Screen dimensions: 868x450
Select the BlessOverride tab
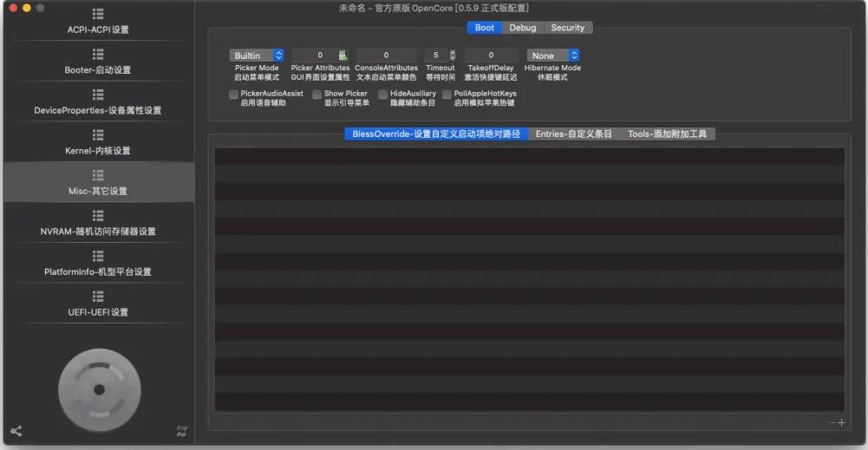(436, 134)
